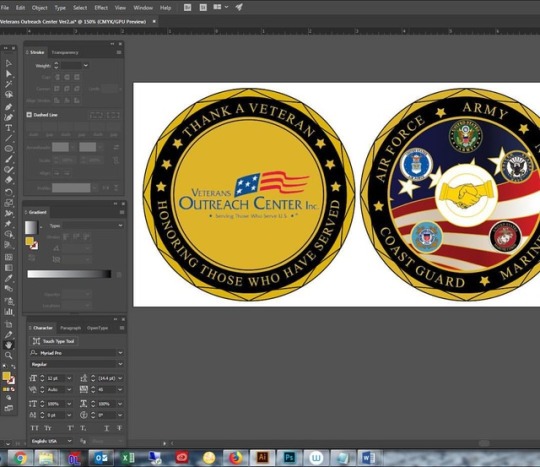
Task: Select the Pen tool
Action: pos(9,107)
